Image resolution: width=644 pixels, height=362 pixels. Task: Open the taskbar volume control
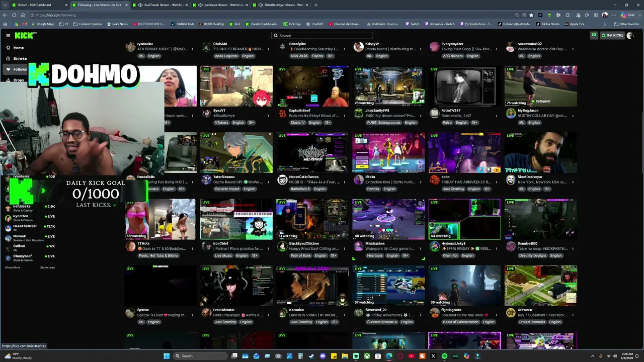[615, 356]
